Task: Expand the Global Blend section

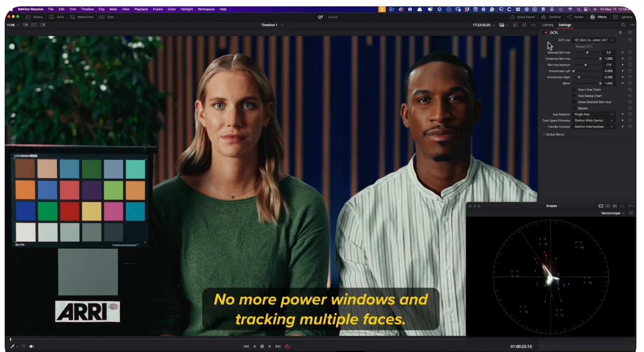Action: pyautogui.click(x=554, y=135)
